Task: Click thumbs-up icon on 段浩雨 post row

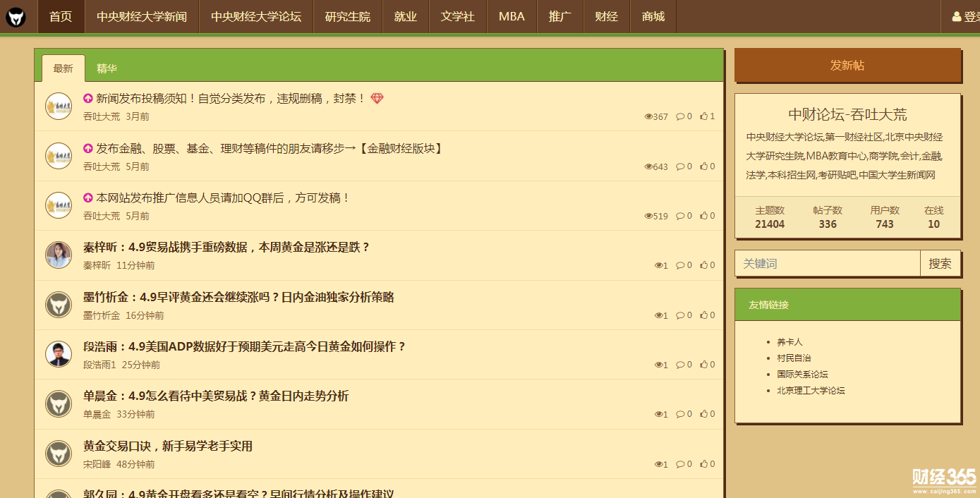Action: [x=703, y=365]
